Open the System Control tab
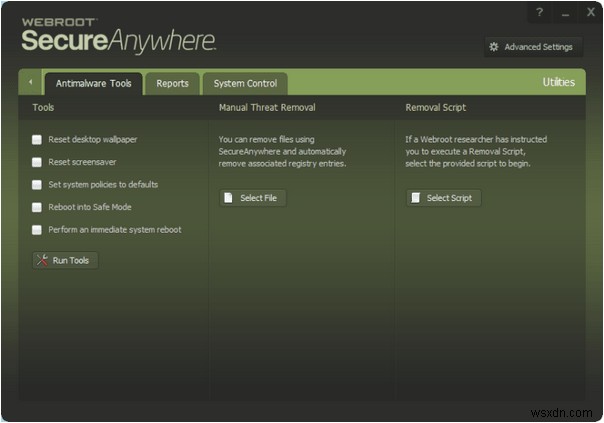 point(245,84)
